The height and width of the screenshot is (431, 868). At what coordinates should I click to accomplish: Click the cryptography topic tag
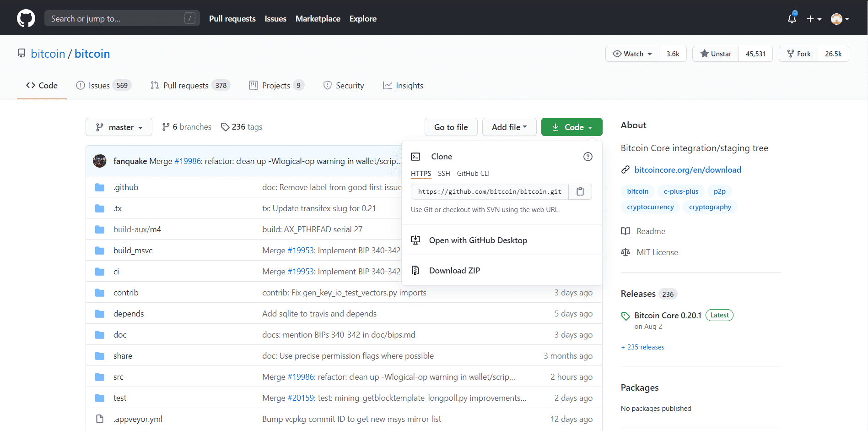(710, 207)
